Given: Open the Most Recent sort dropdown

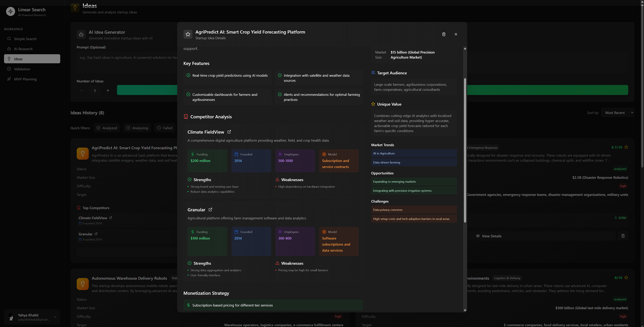Looking at the screenshot, I should pos(617,113).
